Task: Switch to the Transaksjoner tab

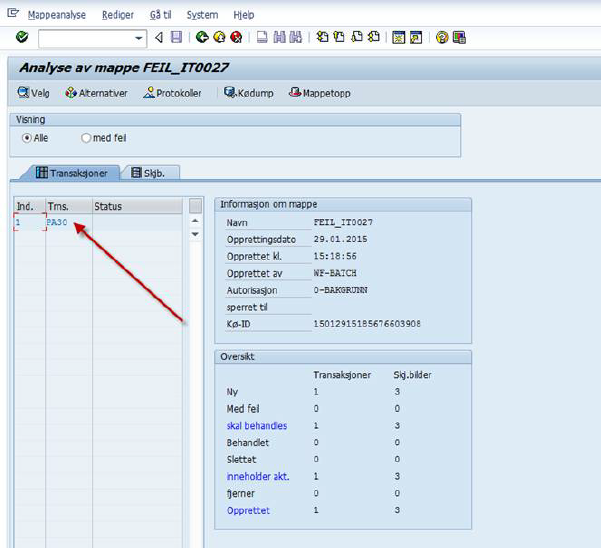Action: click(72, 173)
